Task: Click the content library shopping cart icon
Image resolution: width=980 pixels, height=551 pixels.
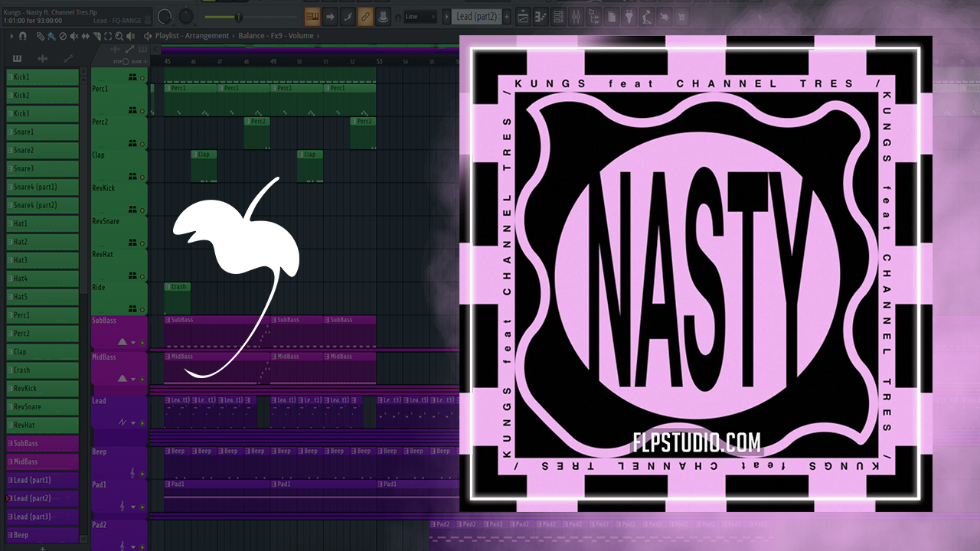Action: [681, 16]
